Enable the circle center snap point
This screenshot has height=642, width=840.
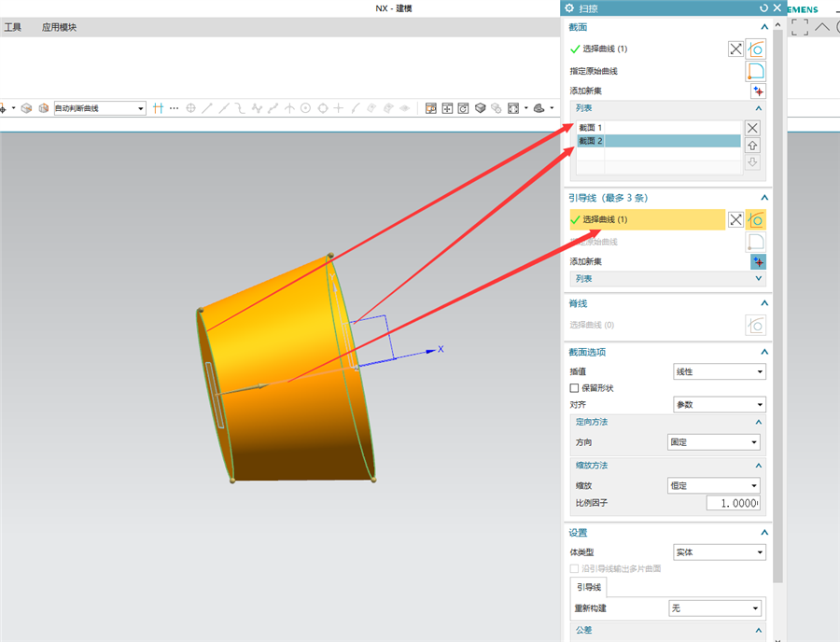click(x=305, y=108)
